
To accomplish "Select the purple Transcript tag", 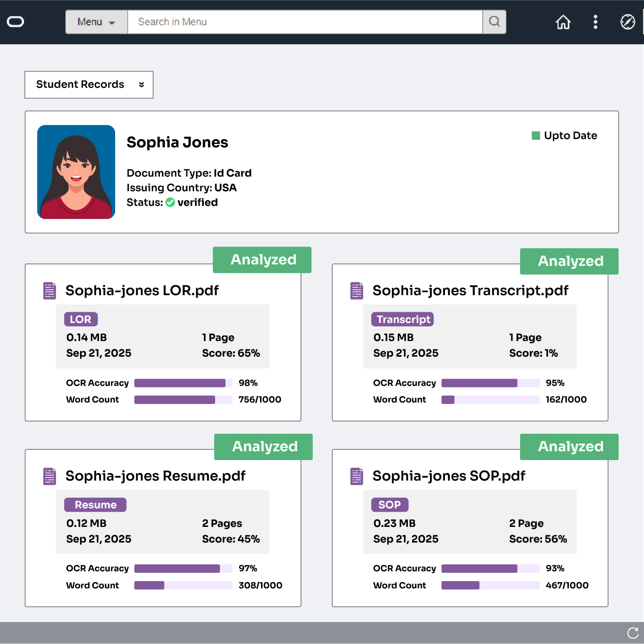I will (x=402, y=320).
